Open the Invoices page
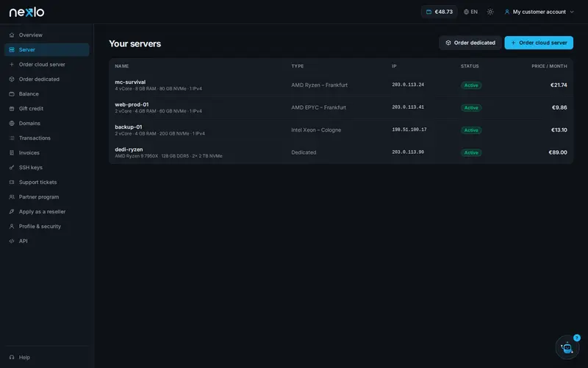 click(x=47, y=153)
